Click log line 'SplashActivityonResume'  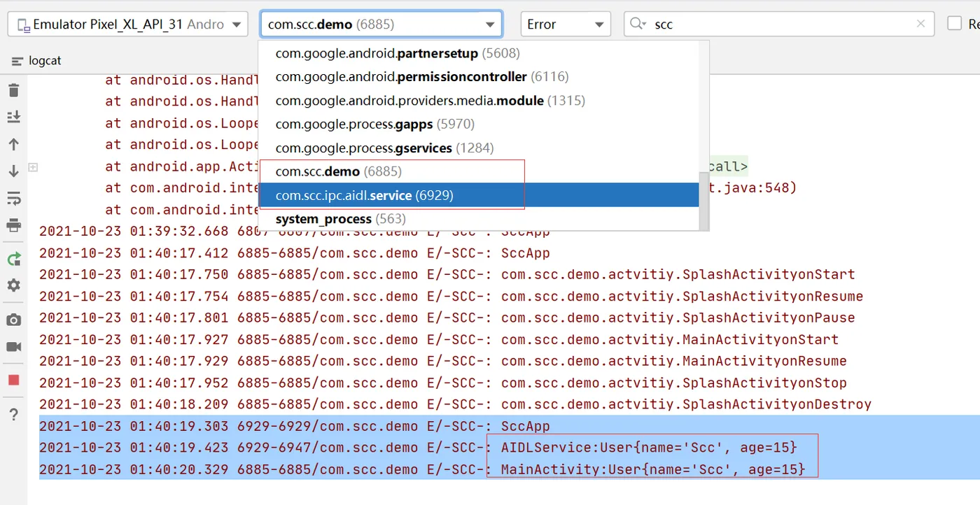click(451, 296)
